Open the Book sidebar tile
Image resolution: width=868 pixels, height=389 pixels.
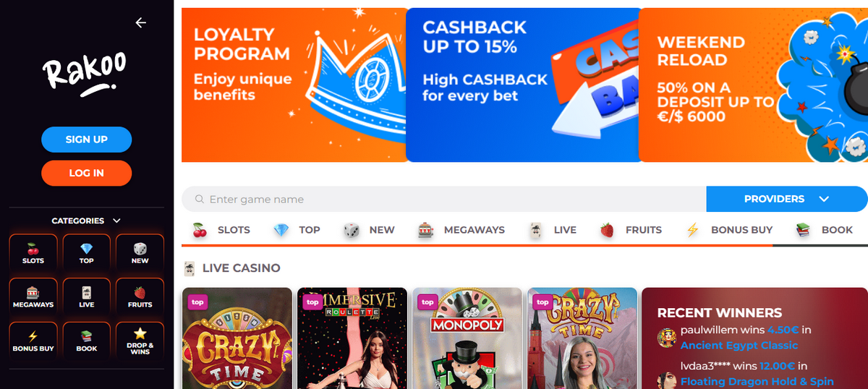click(87, 341)
